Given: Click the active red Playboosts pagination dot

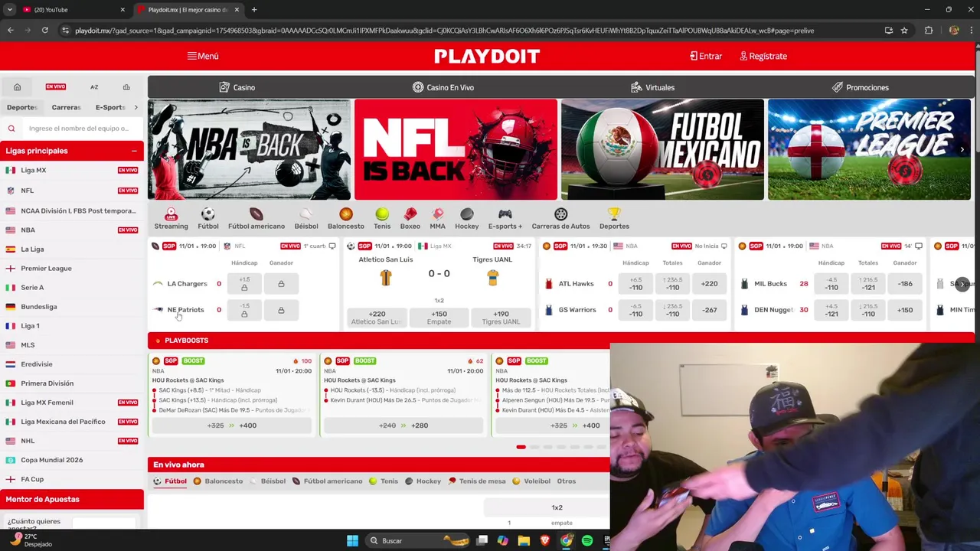Looking at the screenshot, I should 521,447.
